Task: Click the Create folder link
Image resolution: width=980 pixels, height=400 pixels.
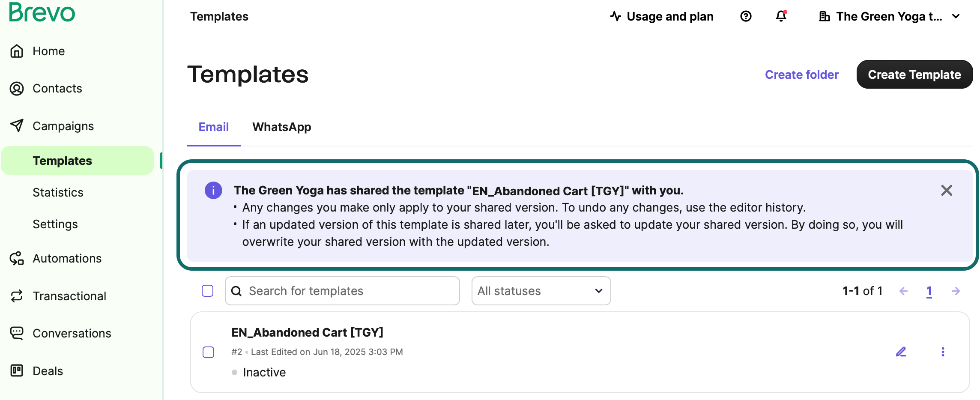Action: click(x=802, y=75)
